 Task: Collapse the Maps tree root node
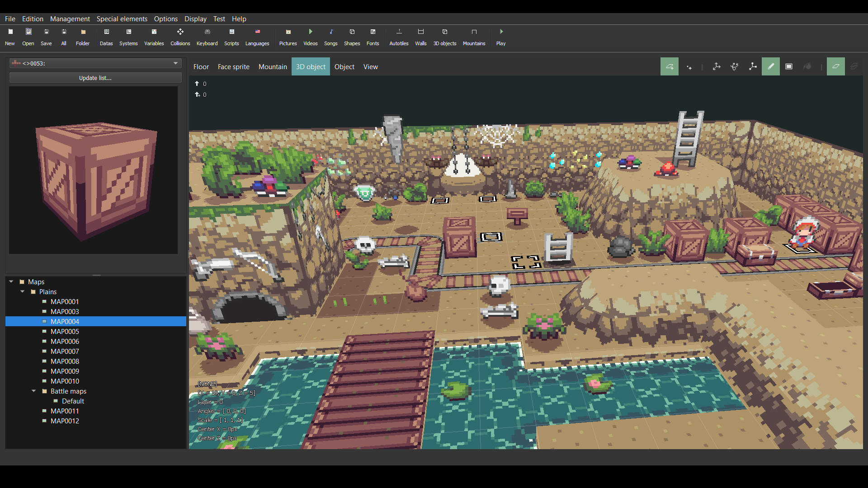(11, 281)
